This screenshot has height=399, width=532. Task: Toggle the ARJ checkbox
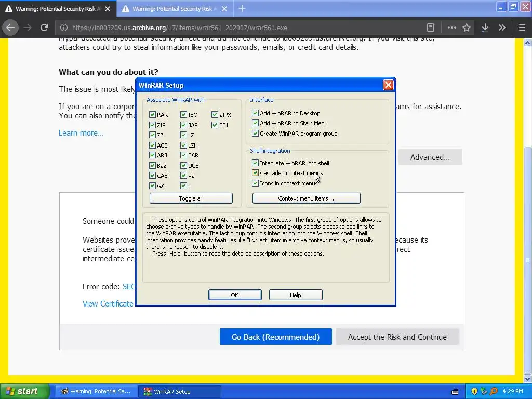click(x=152, y=155)
